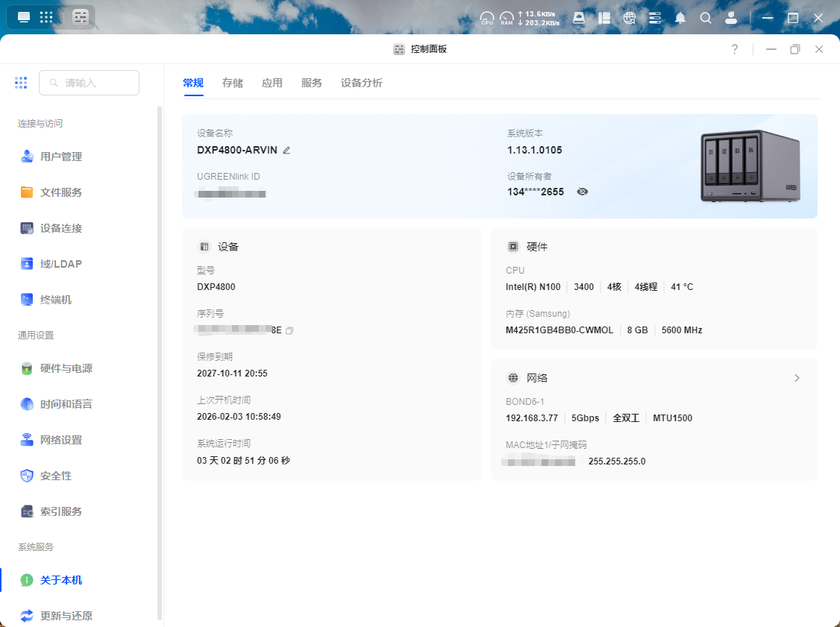Click the subnet mask 255.255.255.0
840x627 pixels.
click(x=617, y=461)
